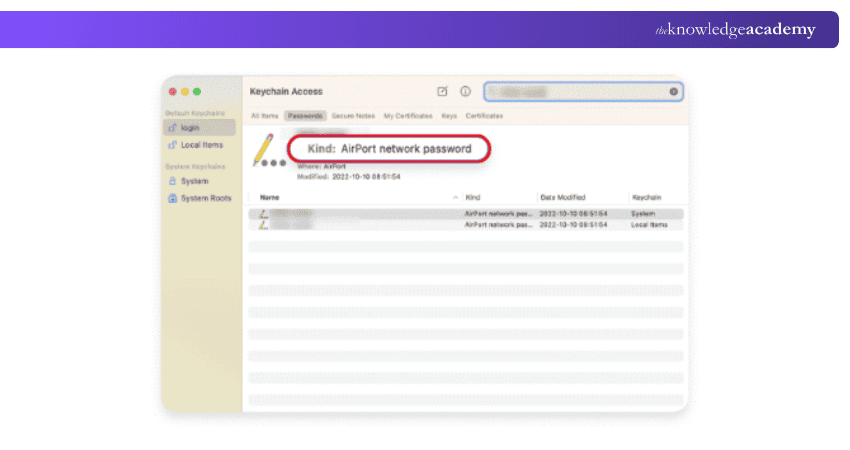Toggle the Name column sort arrow
This screenshot has height=450, width=850.
coord(455,197)
